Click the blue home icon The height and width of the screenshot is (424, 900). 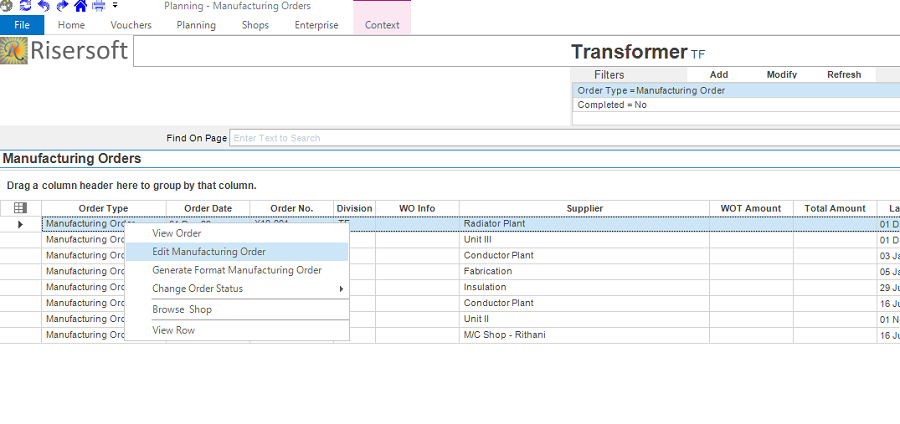(x=80, y=6)
